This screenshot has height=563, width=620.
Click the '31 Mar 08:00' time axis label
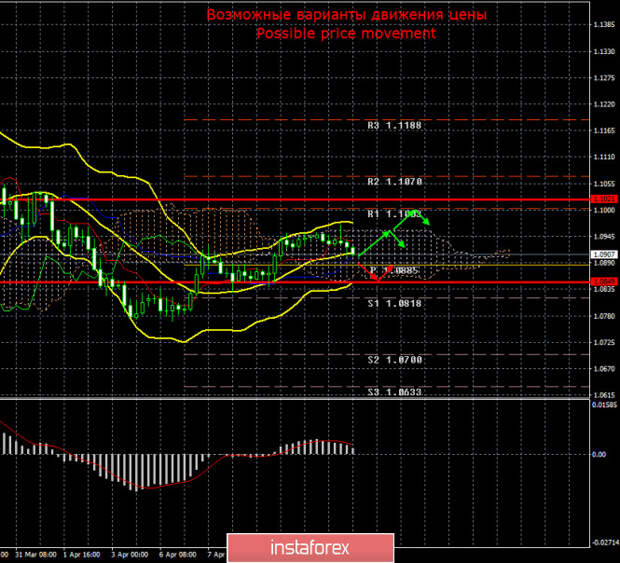(36, 555)
